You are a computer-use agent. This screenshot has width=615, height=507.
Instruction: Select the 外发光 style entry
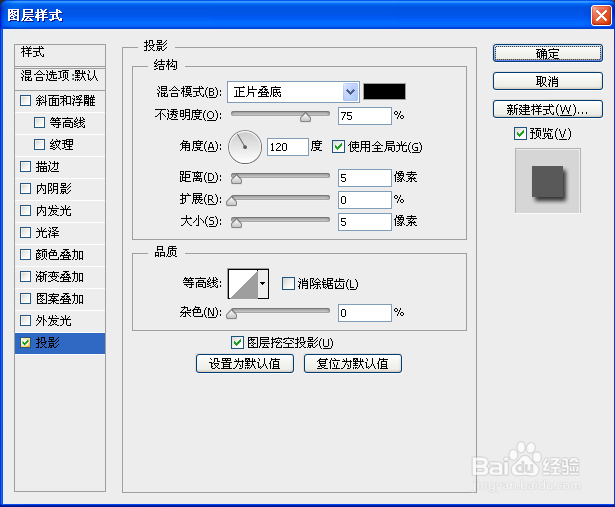coord(54,320)
